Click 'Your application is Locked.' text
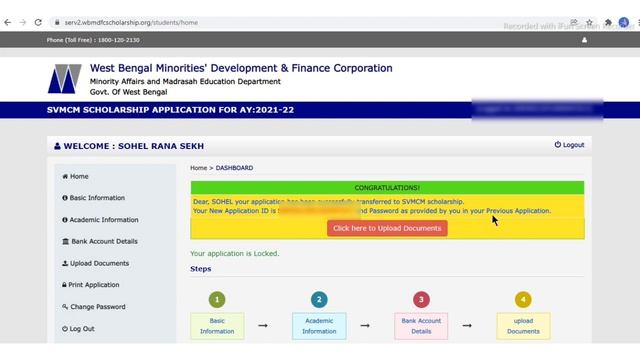This screenshot has width=640, height=360. [235, 253]
